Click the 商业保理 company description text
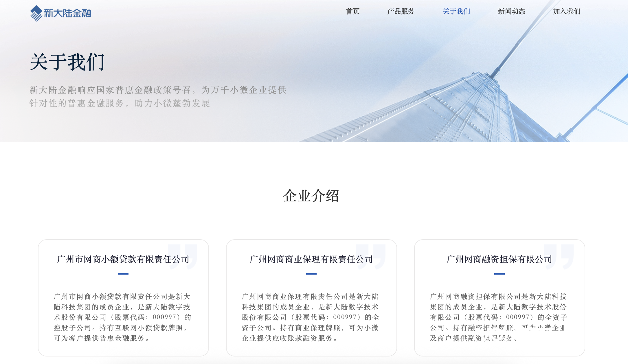Image resolution: width=628 pixels, height=364 pixels. [311, 317]
